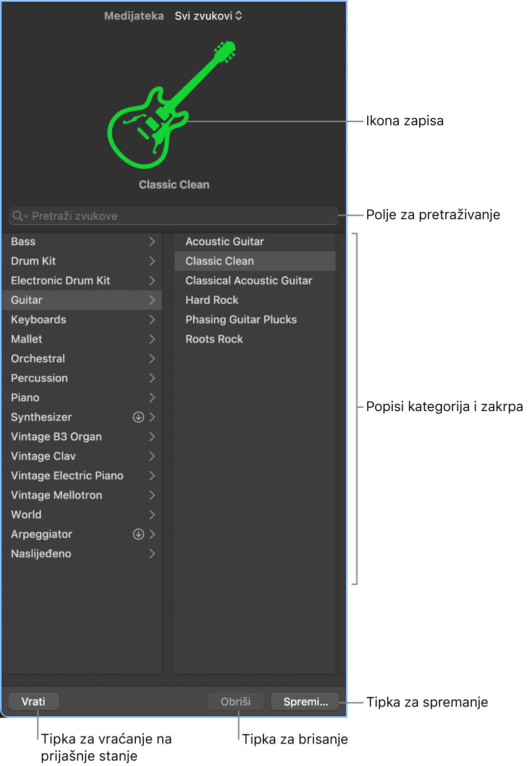Viewport: 532px width, 766px height.
Task: Expand the Naslijeđeno category chevron
Action: pyautogui.click(x=152, y=554)
